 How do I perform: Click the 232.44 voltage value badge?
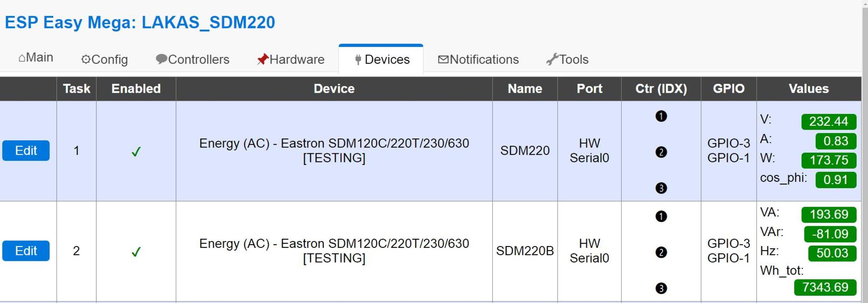click(828, 122)
